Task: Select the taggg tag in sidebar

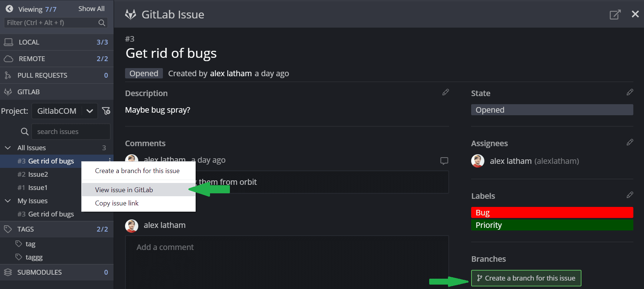Action: tap(34, 257)
